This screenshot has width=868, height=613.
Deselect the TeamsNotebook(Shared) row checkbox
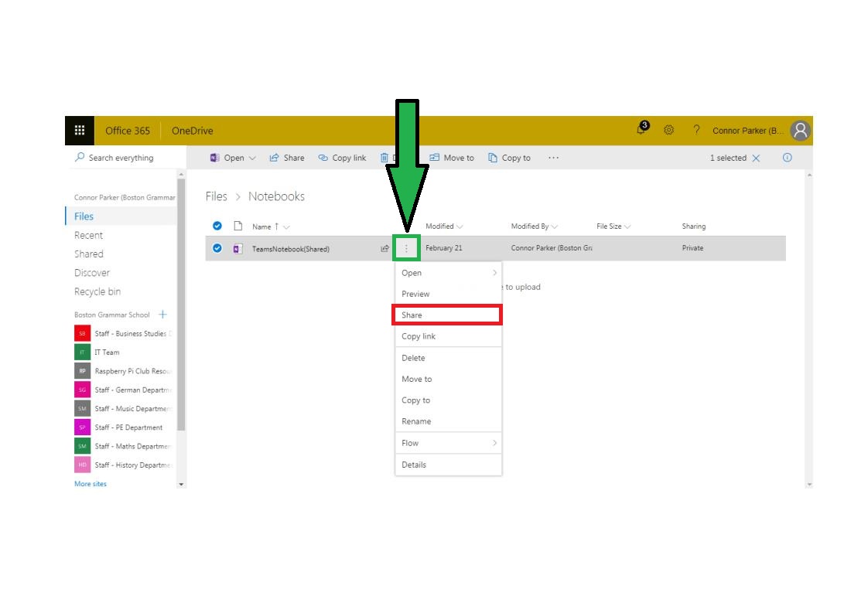pyautogui.click(x=217, y=248)
